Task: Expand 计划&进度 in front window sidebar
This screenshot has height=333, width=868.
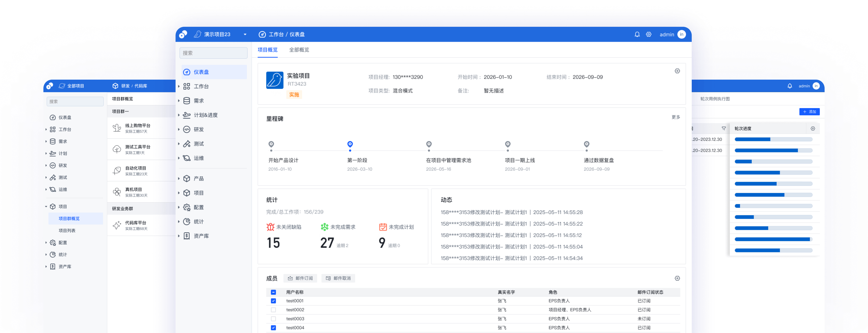Action: (179, 115)
